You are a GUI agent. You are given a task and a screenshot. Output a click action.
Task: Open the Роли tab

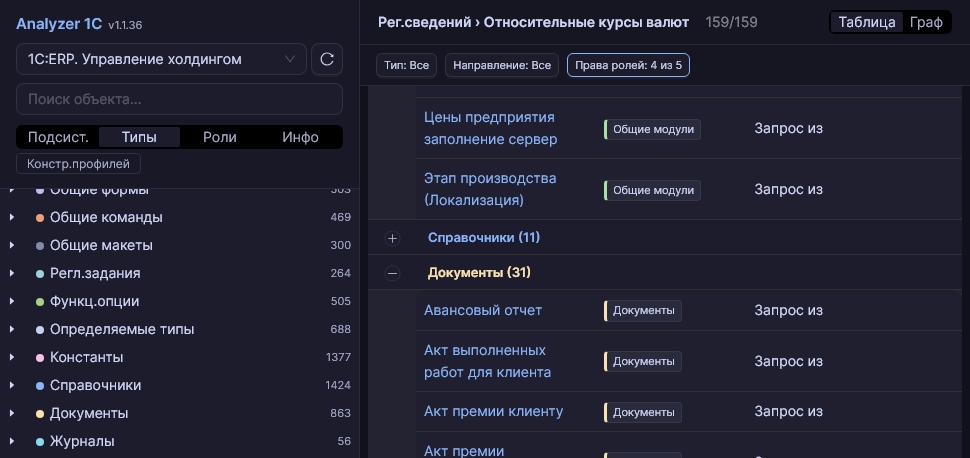point(219,138)
